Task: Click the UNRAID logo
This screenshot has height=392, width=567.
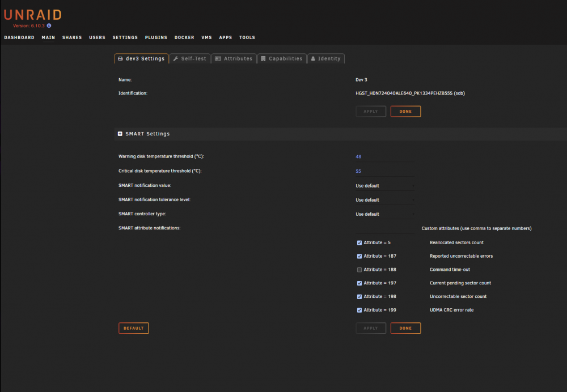Action: (32, 15)
